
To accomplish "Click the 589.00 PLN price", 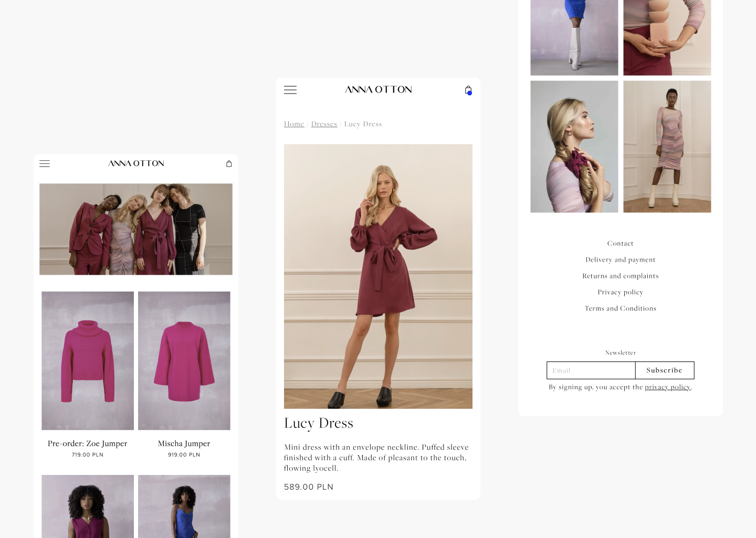I will pyautogui.click(x=309, y=487).
